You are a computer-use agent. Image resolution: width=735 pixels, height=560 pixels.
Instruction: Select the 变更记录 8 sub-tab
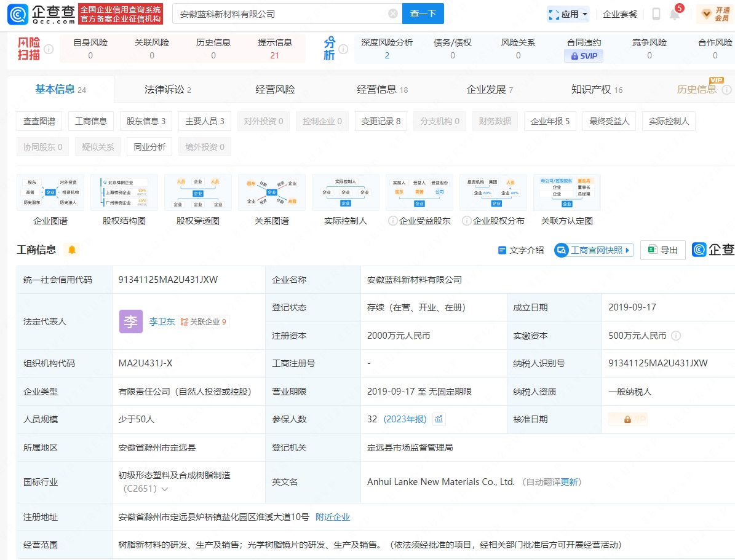(x=381, y=121)
